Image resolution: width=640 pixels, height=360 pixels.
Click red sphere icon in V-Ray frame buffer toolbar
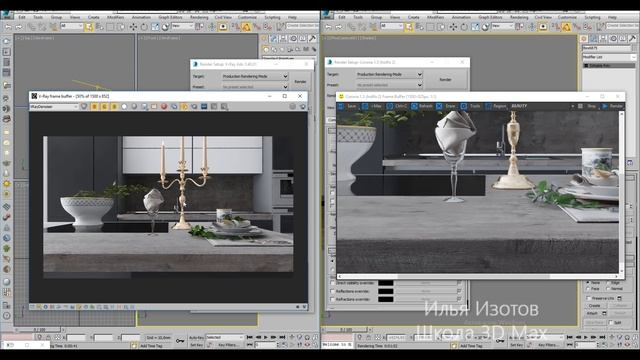click(x=164, y=107)
